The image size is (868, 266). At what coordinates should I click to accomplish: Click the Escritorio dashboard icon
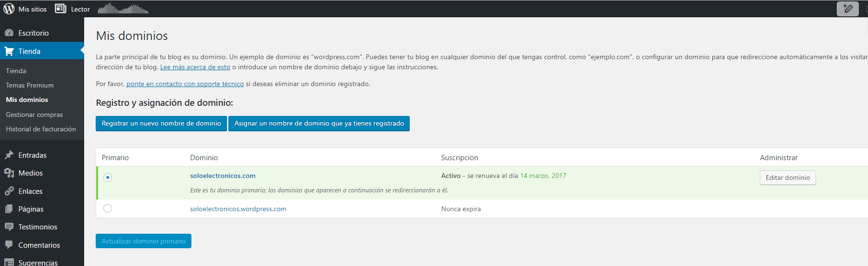[x=9, y=33]
